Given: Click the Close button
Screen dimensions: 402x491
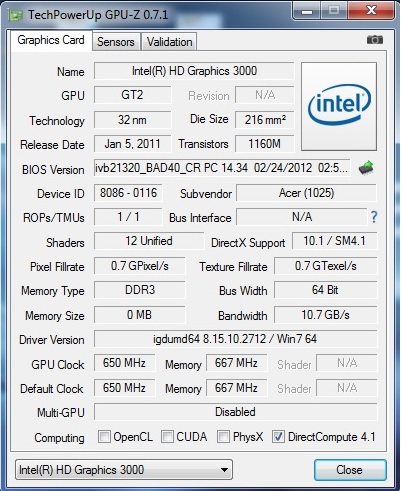Looking at the screenshot, I should coord(350,470).
